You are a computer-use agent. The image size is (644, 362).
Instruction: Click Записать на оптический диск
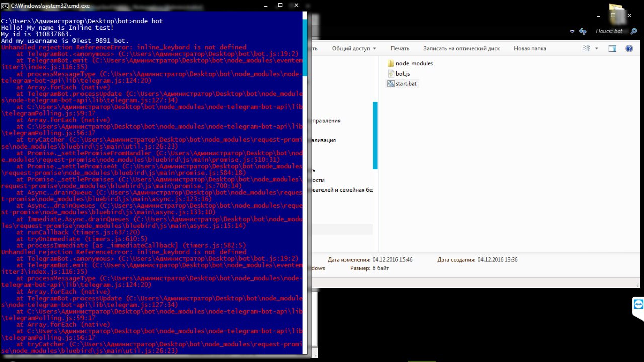coord(461,48)
